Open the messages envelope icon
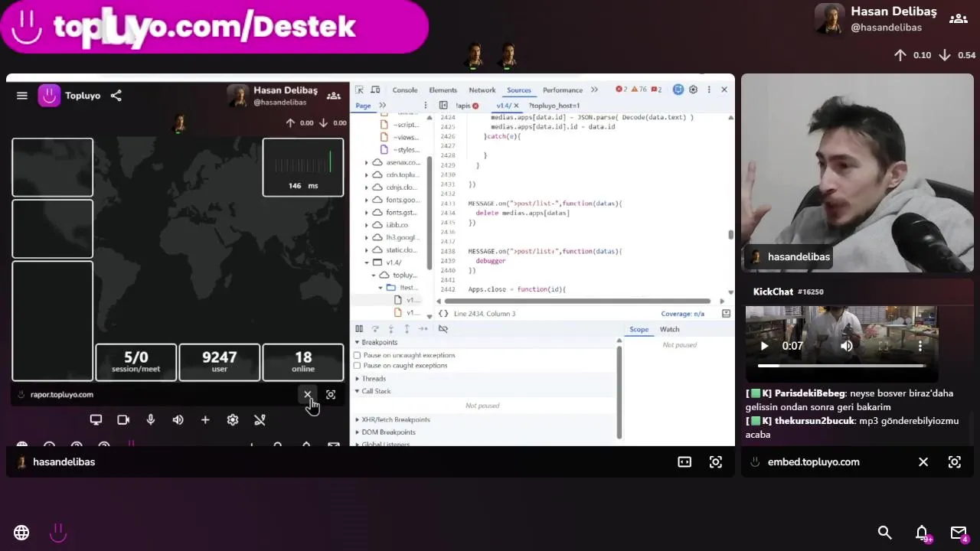The image size is (980, 551). point(959,533)
